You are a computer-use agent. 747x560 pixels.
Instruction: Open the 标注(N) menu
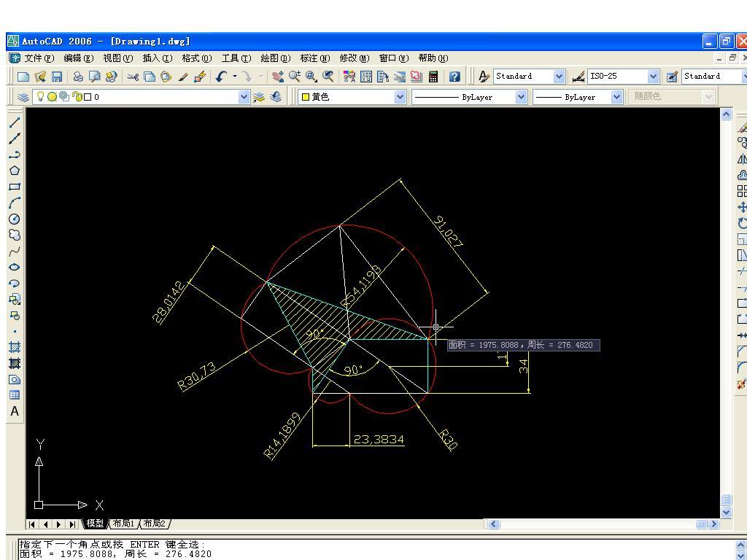pos(315,58)
